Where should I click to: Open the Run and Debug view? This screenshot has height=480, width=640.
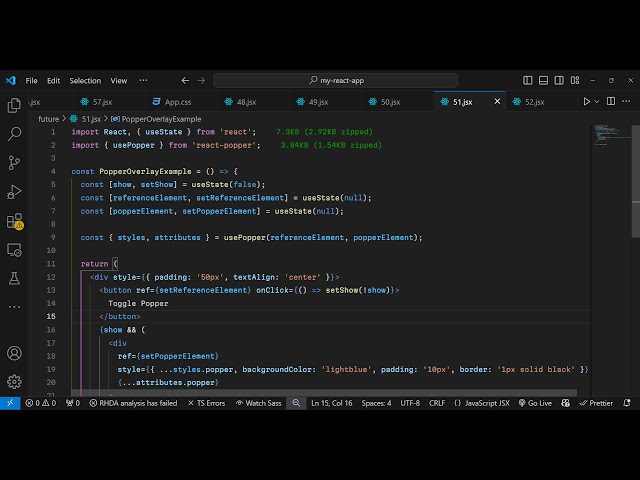tap(14, 191)
